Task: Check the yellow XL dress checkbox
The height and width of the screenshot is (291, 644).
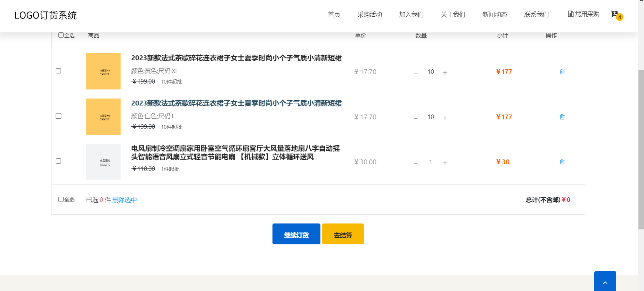Action: tap(58, 71)
